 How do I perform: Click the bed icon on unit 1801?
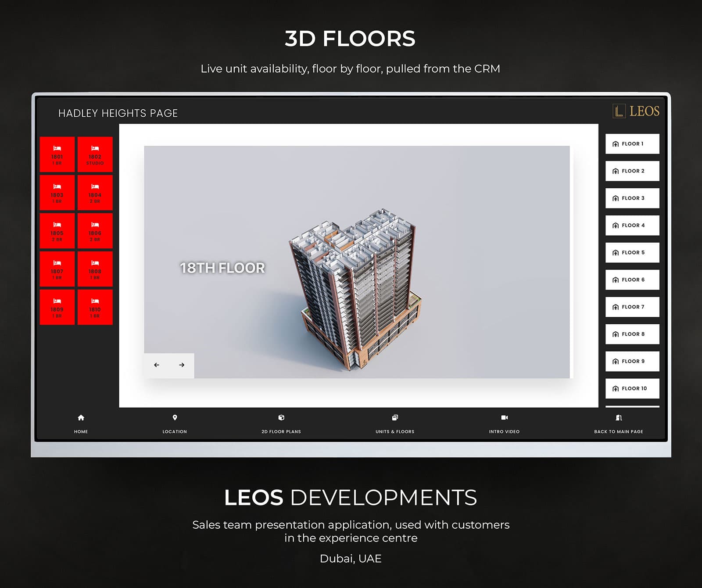point(57,148)
